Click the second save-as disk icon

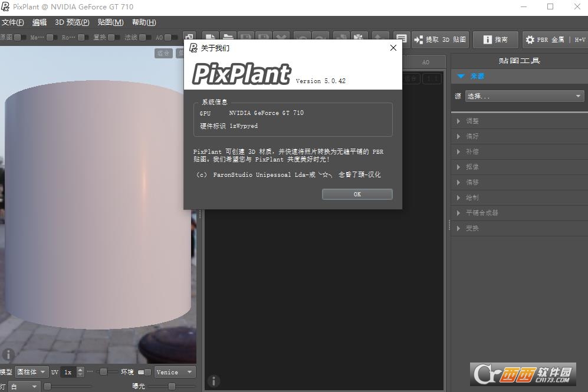pyautogui.click(x=264, y=37)
